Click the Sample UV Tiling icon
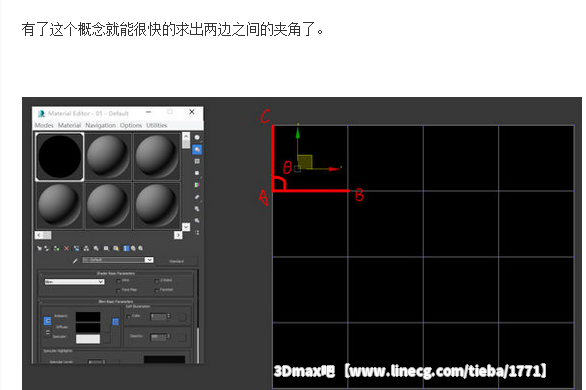Screen dimensions: 586x390 [197, 173]
